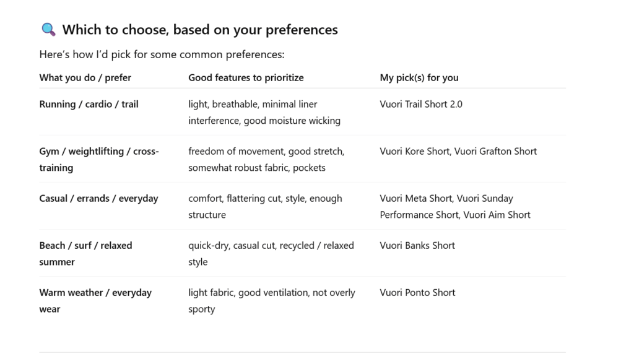
Task: Click the Vuori Meta Short text
Action: (416, 198)
